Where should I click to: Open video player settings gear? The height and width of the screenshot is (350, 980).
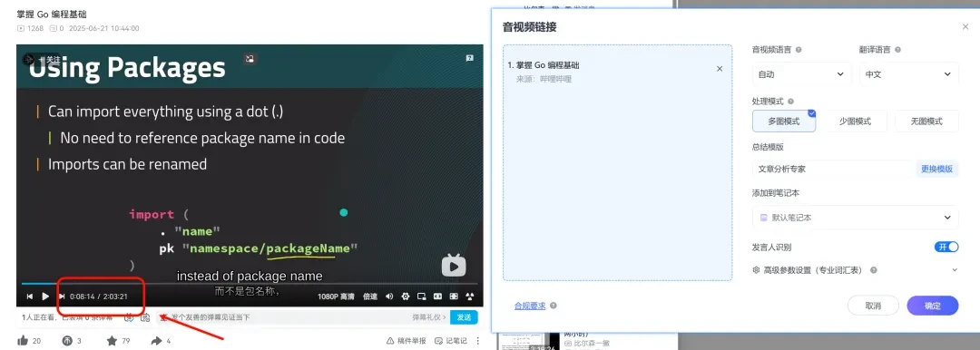406,297
